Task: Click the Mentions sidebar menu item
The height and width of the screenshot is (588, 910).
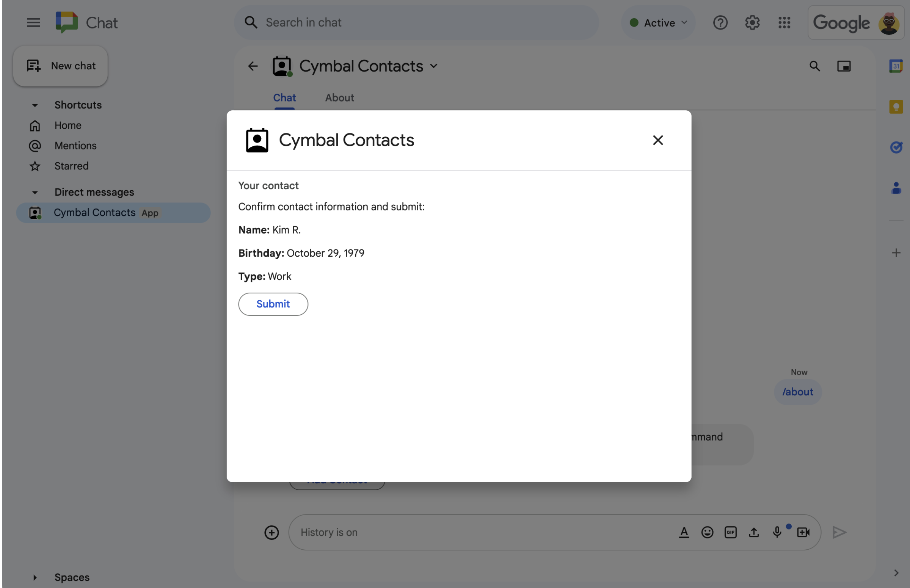Action: pos(75,146)
